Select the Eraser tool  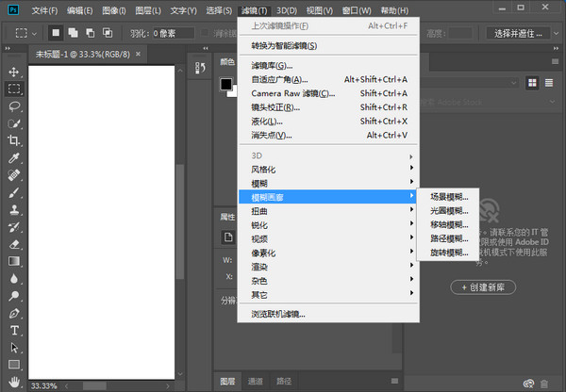[x=14, y=244]
